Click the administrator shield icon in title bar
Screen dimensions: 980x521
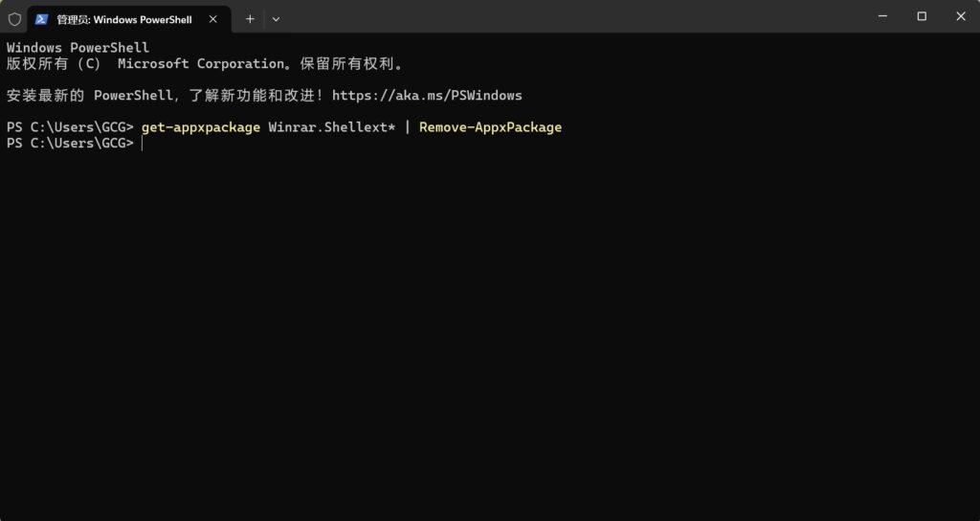click(x=14, y=19)
